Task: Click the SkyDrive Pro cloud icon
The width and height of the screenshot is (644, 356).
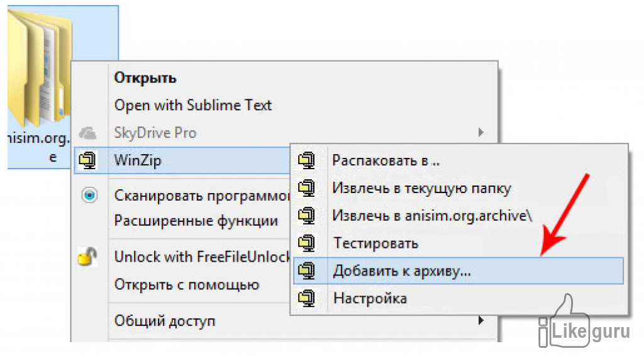Action: click(87, 133)
